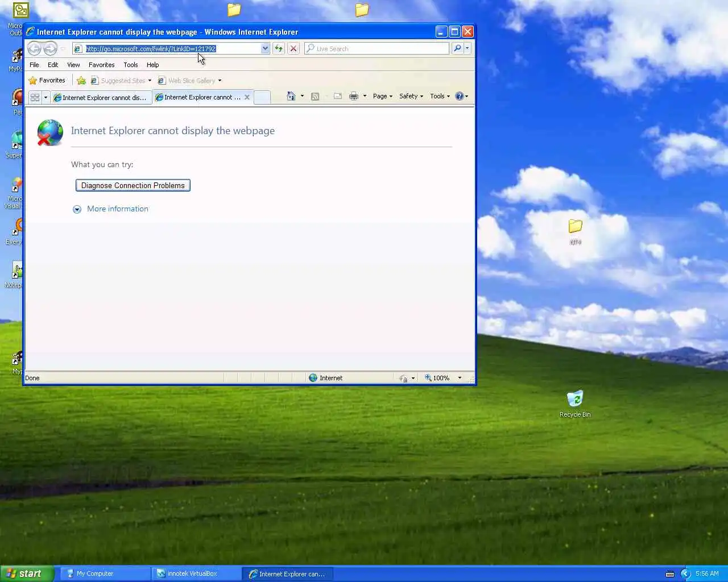Open the Help menu
Screen dimensions: 728x582
click(152, 65)
